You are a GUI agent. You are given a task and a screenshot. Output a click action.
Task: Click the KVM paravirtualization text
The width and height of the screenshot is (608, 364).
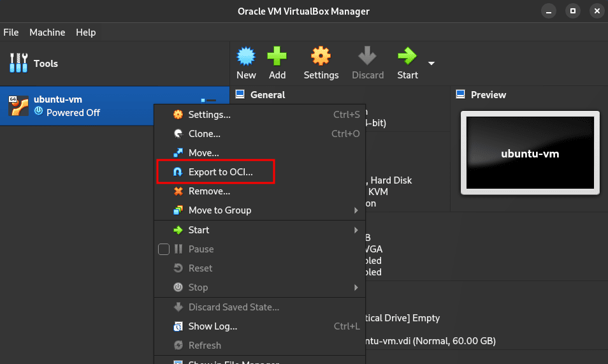[378, 192]
